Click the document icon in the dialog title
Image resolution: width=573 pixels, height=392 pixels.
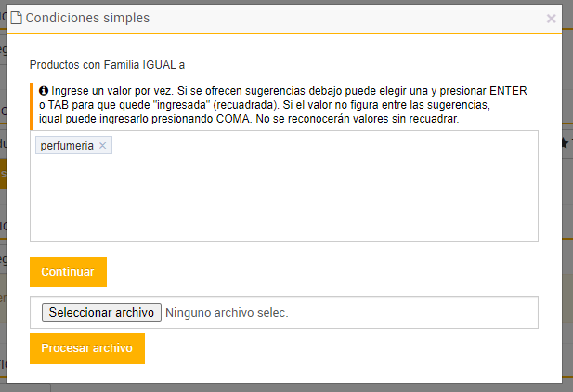click(16, 18)
